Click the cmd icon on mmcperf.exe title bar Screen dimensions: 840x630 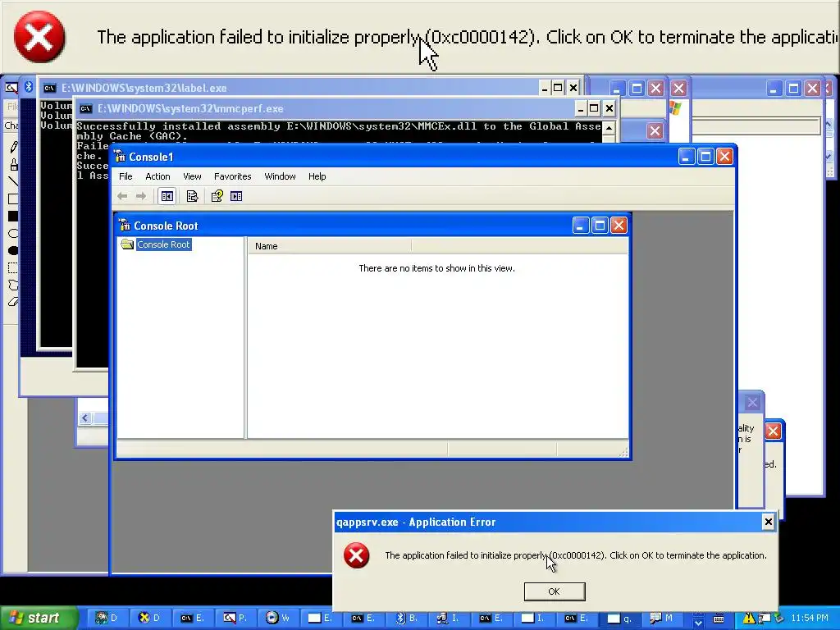point(85,109)
